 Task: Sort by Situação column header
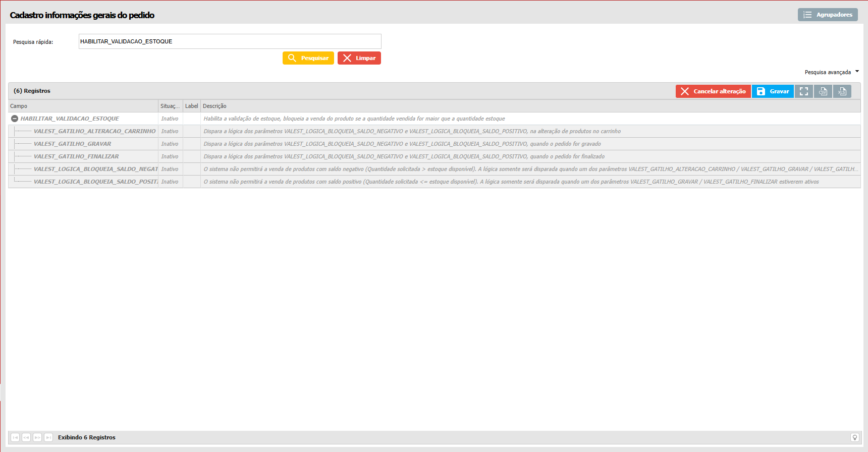pos(171,106)
